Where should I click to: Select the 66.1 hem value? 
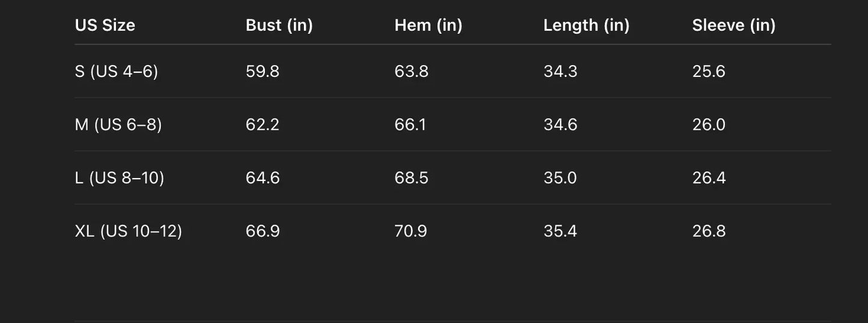coord(410,125)
